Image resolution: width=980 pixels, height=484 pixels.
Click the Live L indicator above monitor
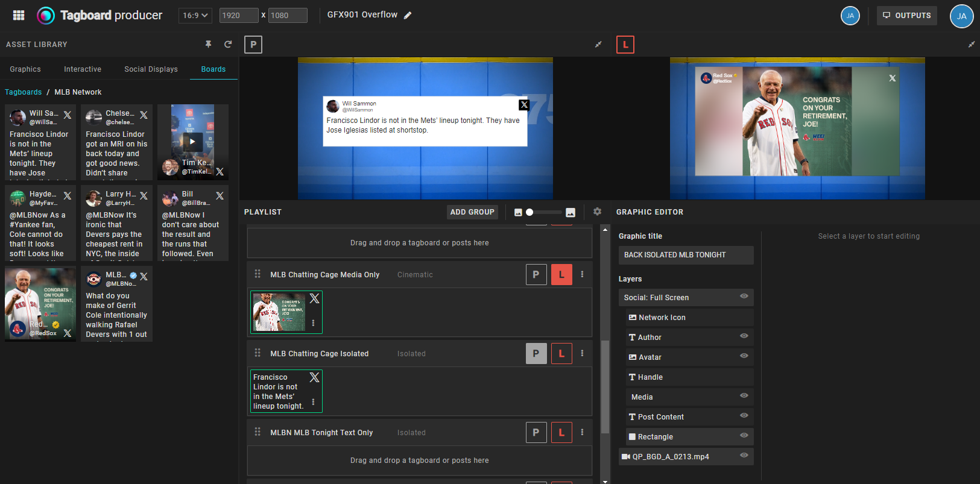click(x=625, y=45)
